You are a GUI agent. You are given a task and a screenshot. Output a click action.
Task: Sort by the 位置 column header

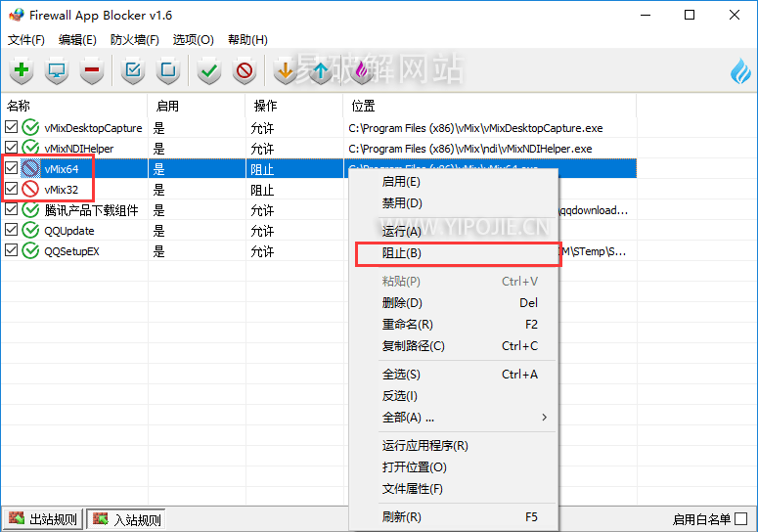pos(490,106)
